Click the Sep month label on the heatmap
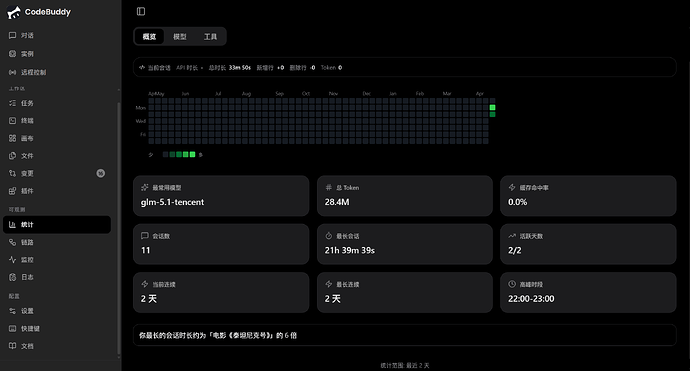This screenshot has width=690, height=371. (x=279, y=94)
